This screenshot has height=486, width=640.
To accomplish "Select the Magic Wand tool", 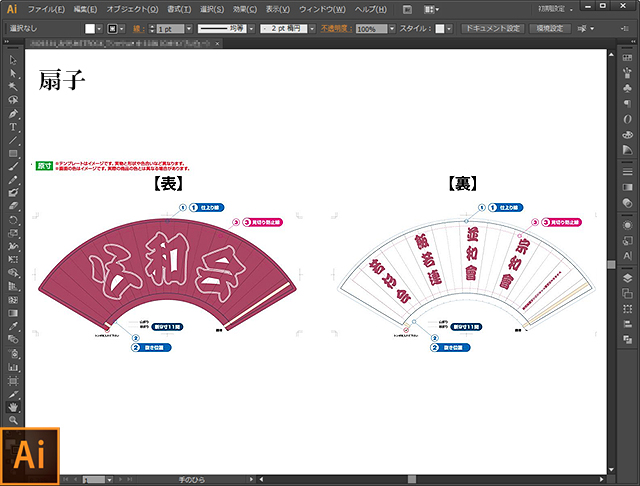I will (x=13, y=87).
